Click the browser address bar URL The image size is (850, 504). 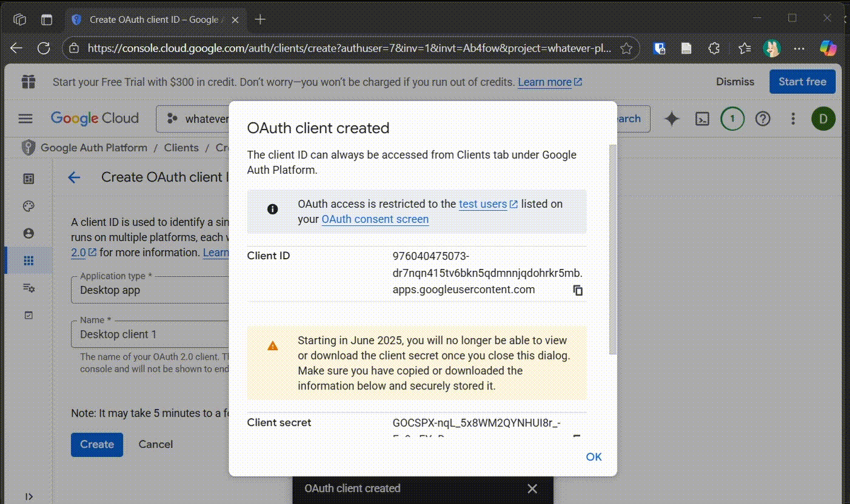pos(349,48)
